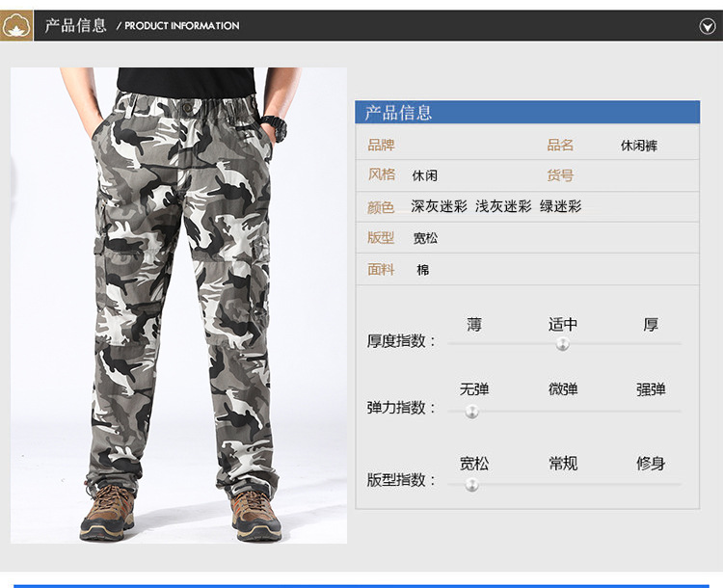Click the cotton flower logo icon
The height and width of the screenshot is (588, 723).
pos(16,26)
